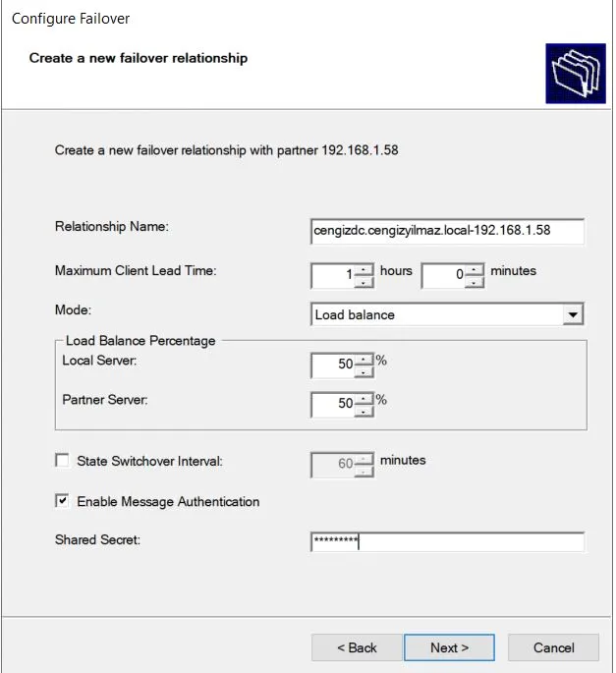616x673 pixels.
Task: Click the hours value field
Action: [x=333, y=275]
